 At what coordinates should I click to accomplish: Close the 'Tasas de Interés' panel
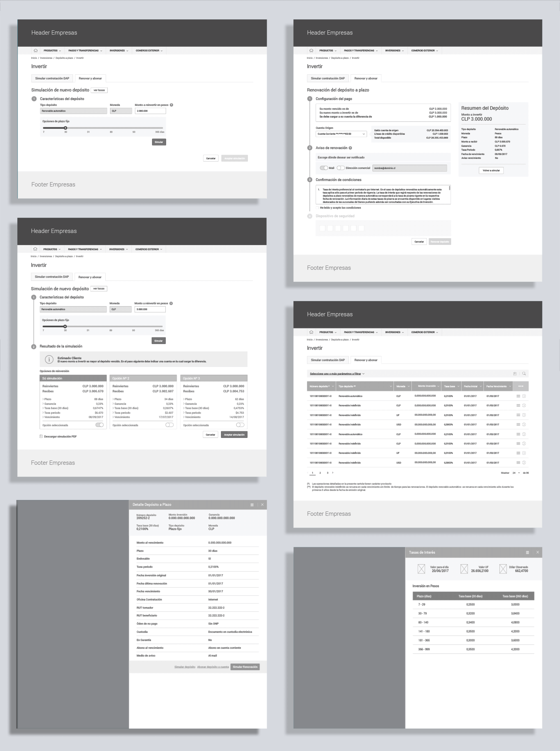pyautogui.click(x=538, y=552)
